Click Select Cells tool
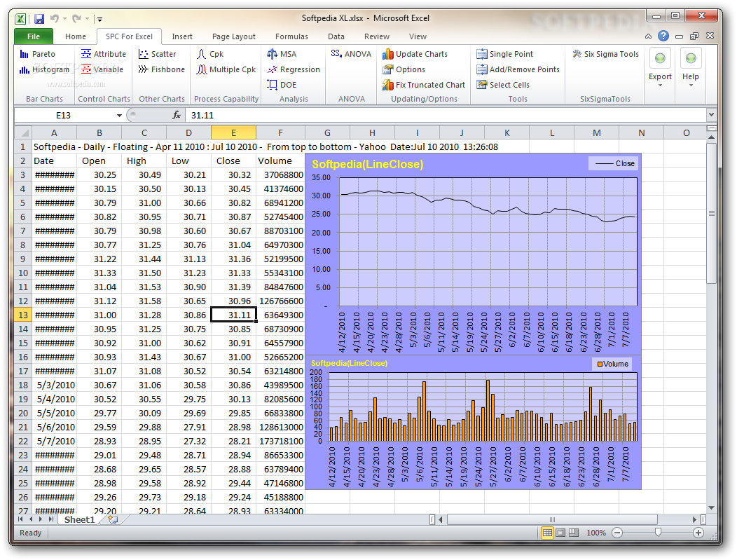Viewport: 737px width, 560px height. pos(502,85)
